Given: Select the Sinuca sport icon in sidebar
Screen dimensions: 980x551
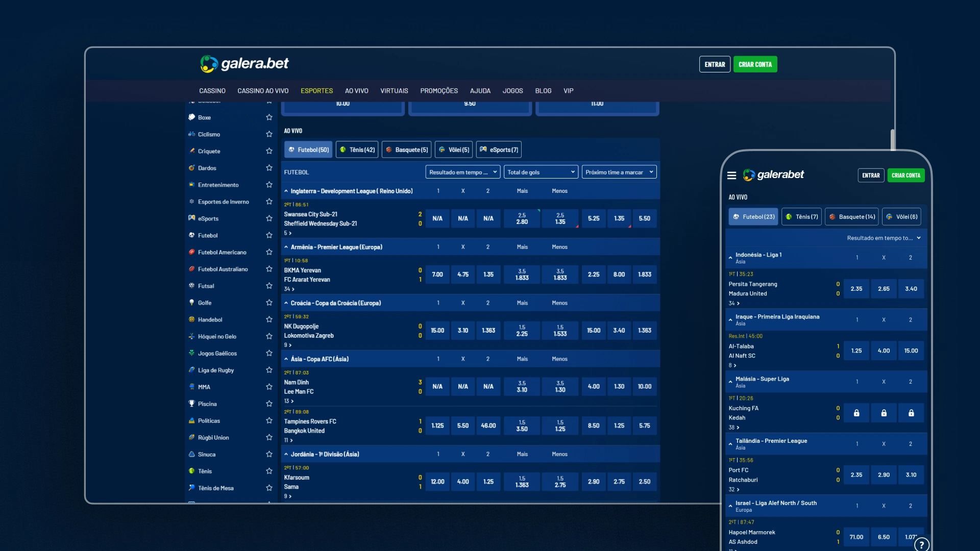Looking at the screenshot, I should (191, 454).
